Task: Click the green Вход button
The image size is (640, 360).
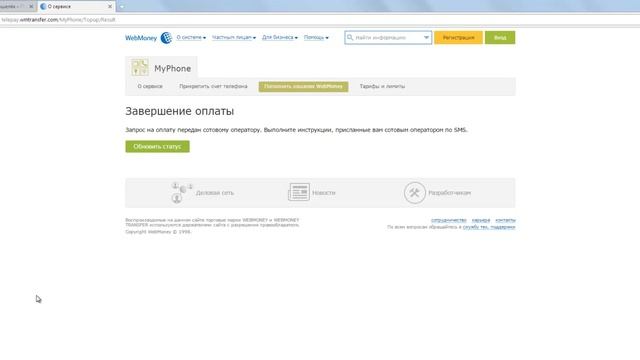Action: coord(500,38)
